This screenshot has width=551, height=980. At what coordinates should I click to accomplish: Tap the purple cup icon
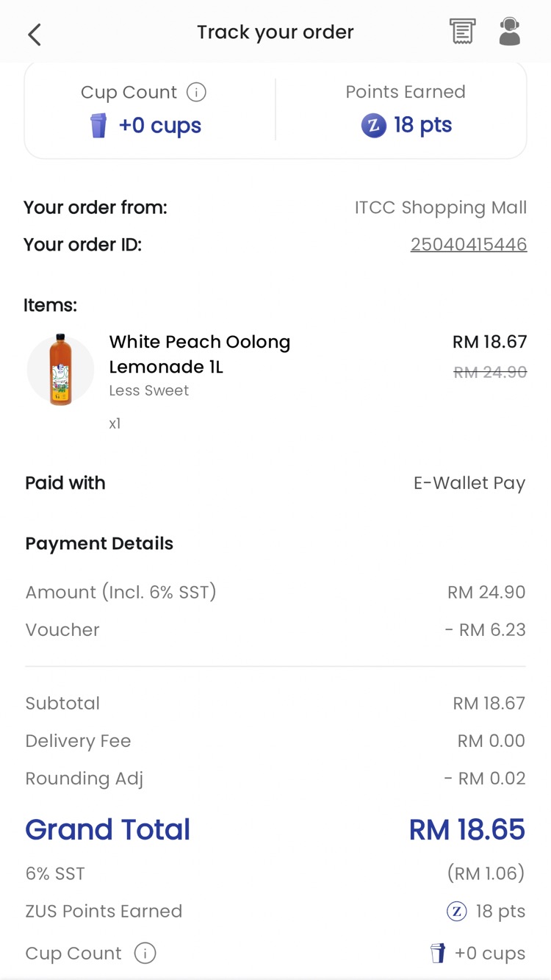click(x=98, y=126)
